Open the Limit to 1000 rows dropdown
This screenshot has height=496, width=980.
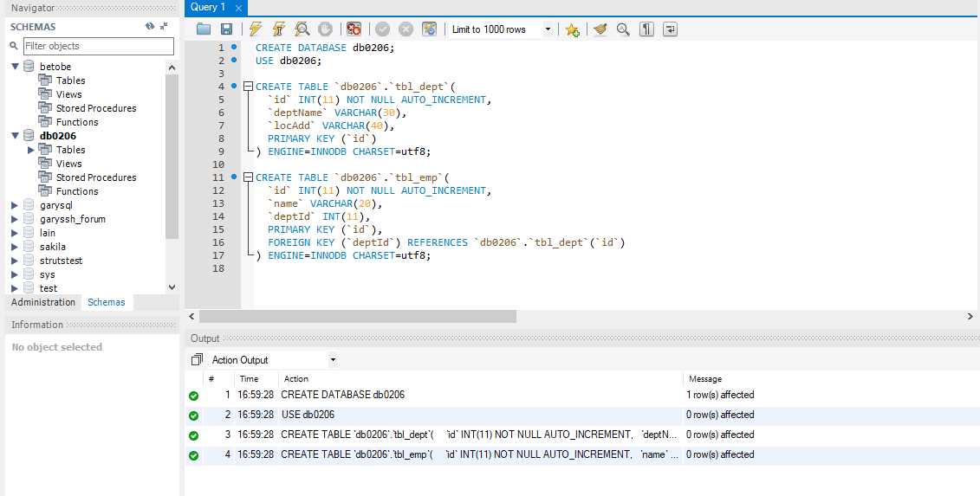(548, 29)
